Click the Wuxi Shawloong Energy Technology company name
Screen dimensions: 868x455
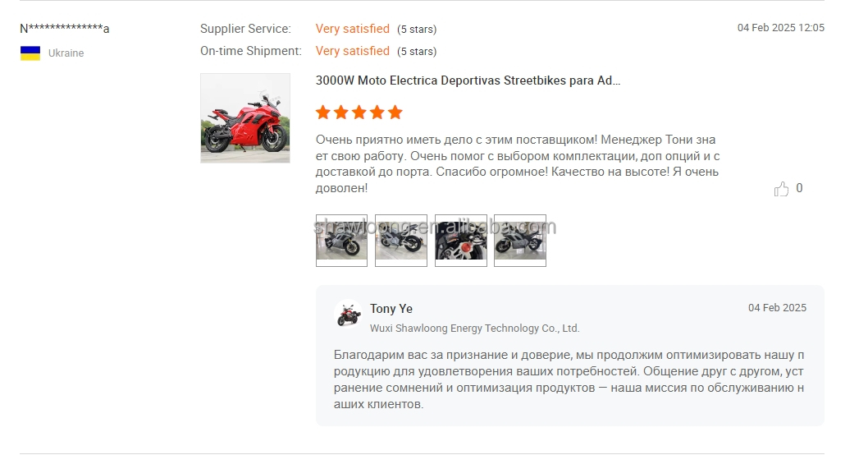coord(474,328)
